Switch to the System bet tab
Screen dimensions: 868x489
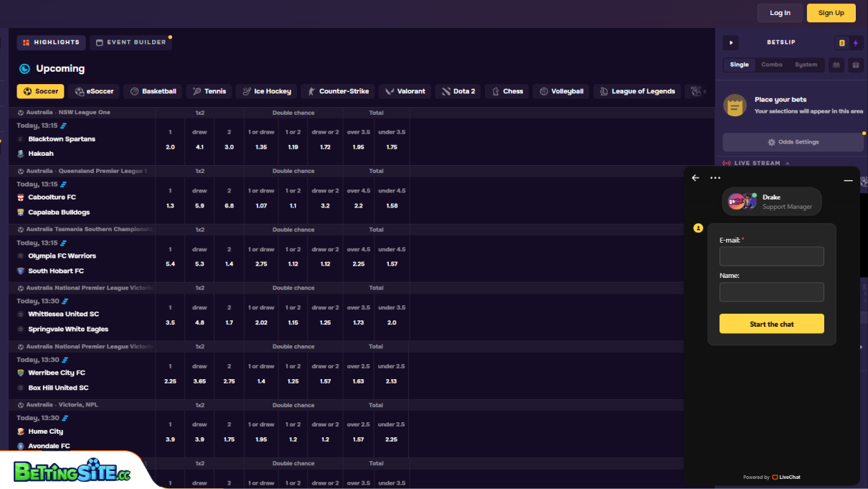[806, 64]
